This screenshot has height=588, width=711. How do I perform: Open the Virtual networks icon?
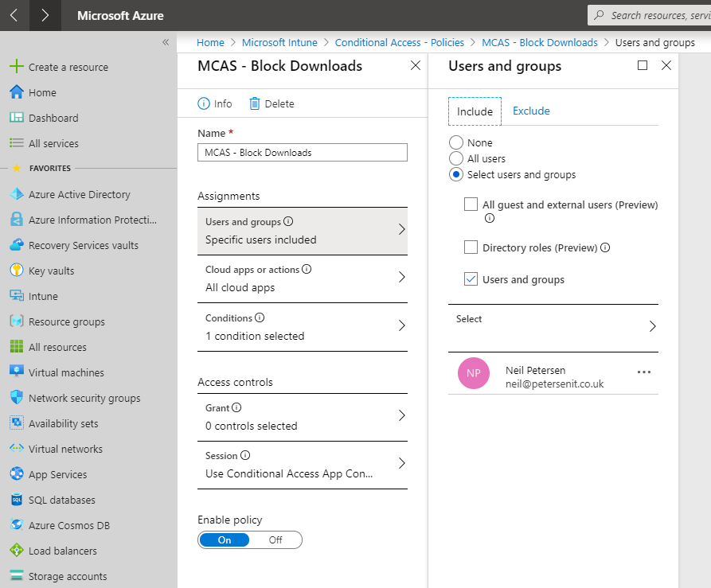pos(17,449)
